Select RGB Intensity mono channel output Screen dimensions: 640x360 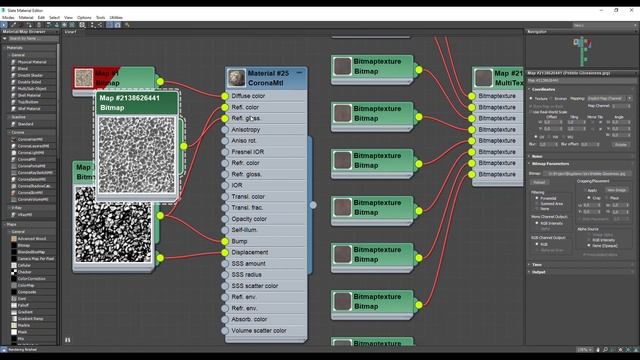tap(537, 223)
